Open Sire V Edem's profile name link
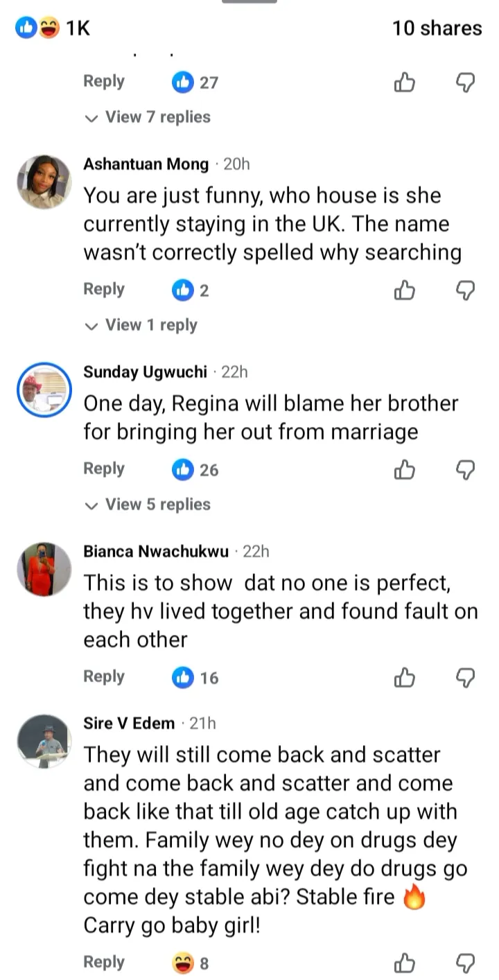This screenshot has height=980, width=499. click(x=129, y=724)
